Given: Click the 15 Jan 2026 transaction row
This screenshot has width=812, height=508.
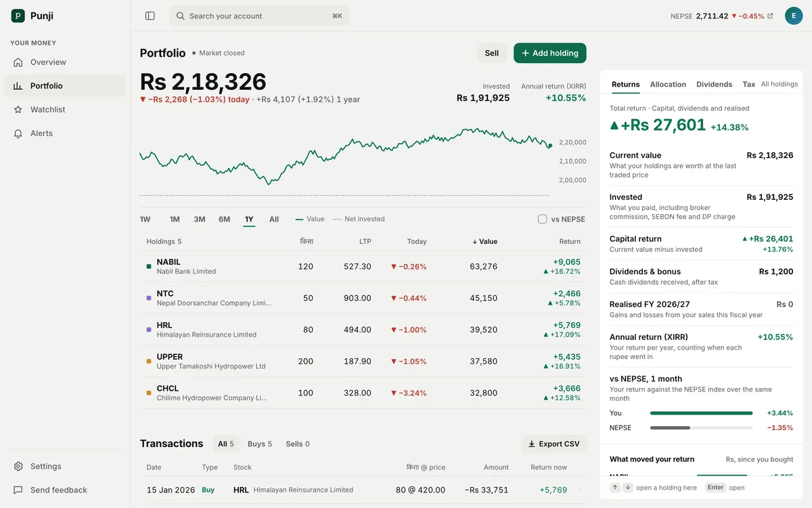Looking at the screenshot, I should [363, 490].
